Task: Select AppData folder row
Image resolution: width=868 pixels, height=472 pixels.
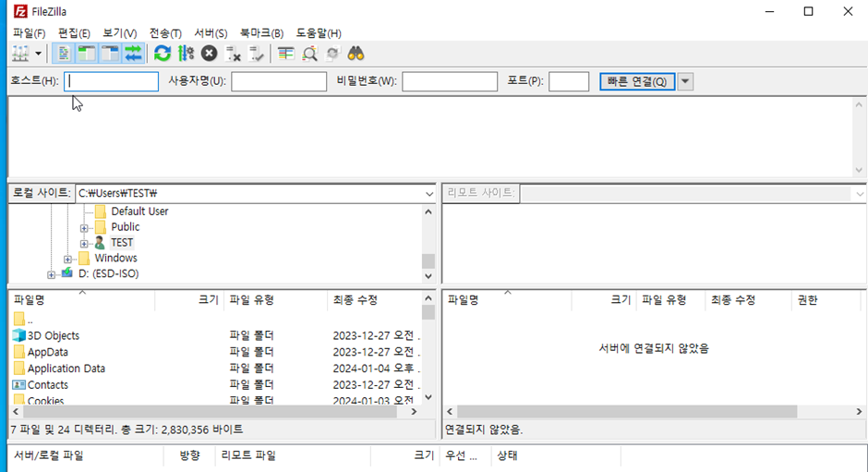Action: [x=216, y=352]
